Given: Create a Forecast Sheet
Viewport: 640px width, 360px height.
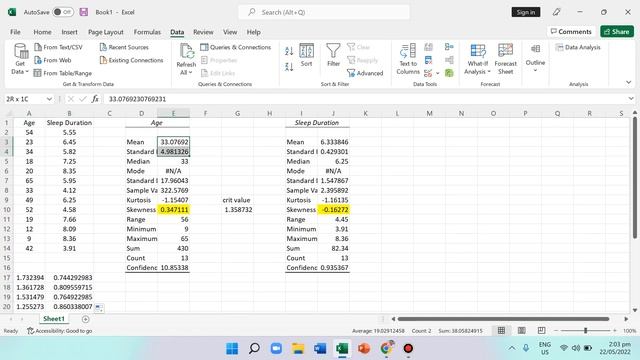Looking at the screenshot, I should pos(505,59).
